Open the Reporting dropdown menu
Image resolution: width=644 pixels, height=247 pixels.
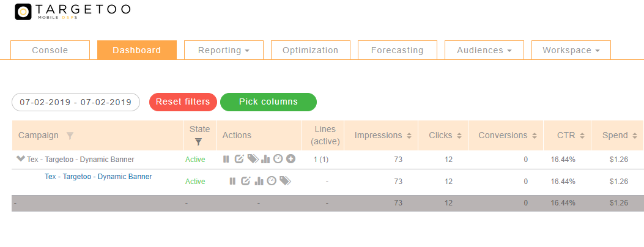pos(223,50)
